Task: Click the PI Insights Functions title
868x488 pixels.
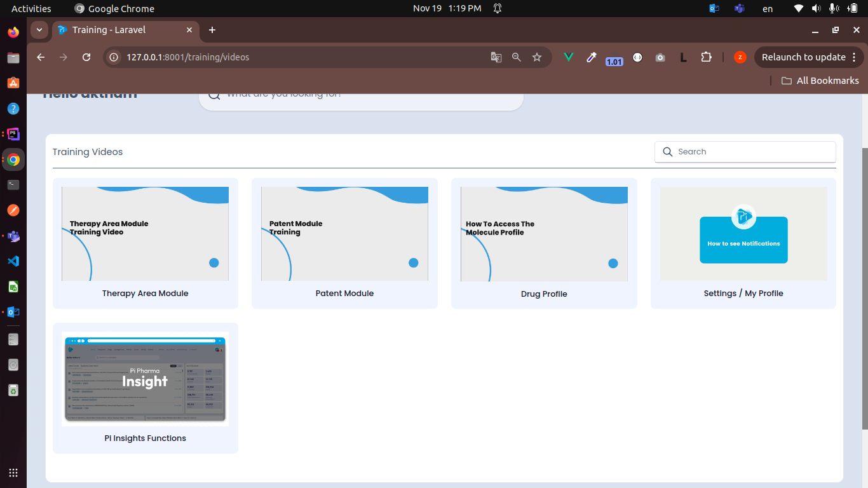Action: (145, 438)
